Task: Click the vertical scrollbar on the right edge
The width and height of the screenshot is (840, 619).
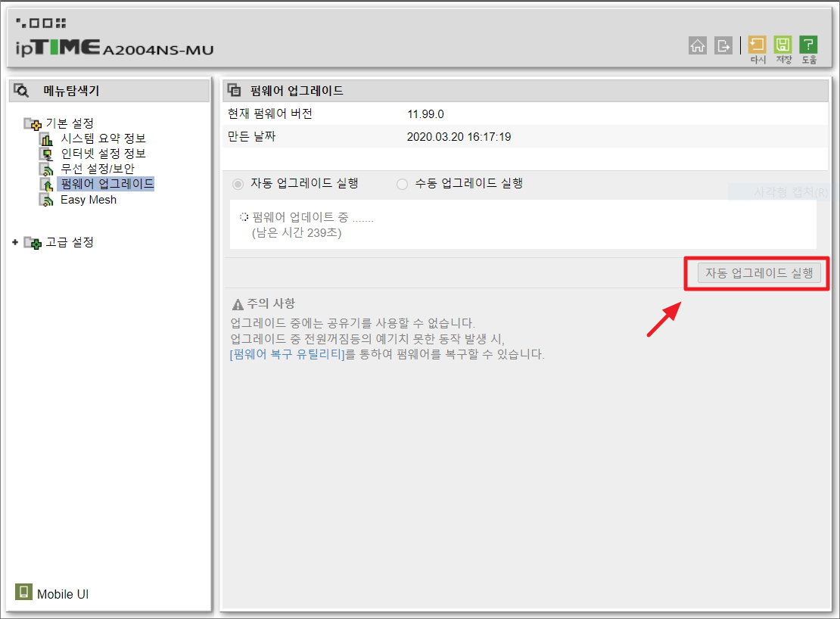Action: tap(835, 303)
